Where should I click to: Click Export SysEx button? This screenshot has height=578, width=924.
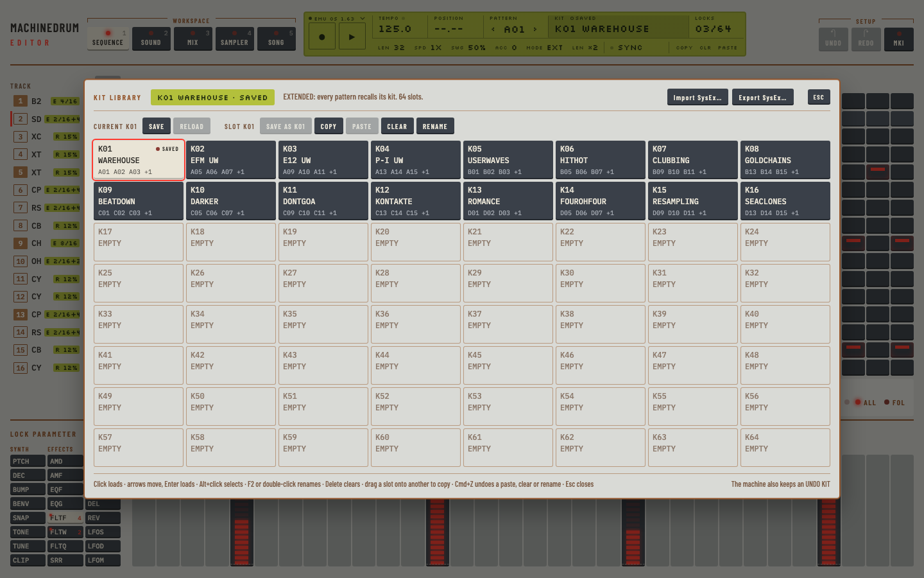coord(762,97)
